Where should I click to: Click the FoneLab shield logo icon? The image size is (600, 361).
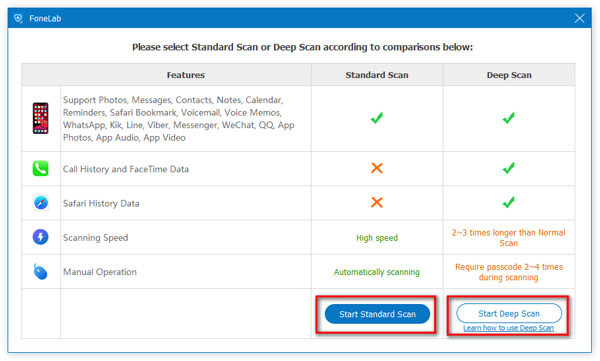point(18,18)
